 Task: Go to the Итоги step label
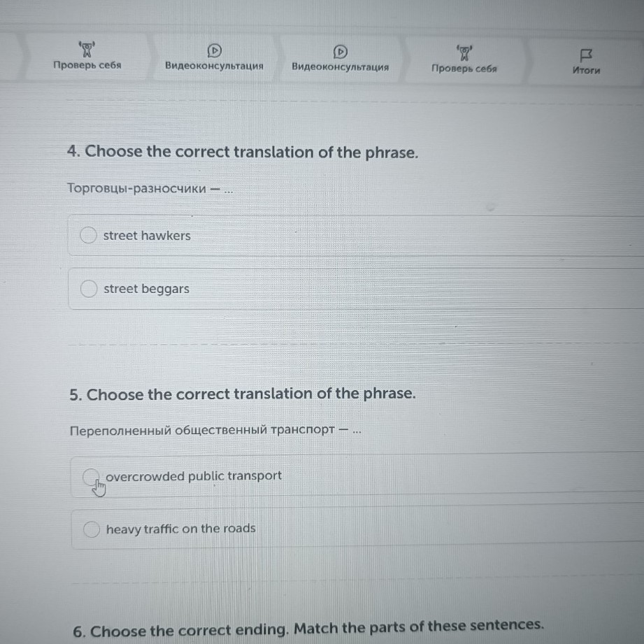[586, 70]
